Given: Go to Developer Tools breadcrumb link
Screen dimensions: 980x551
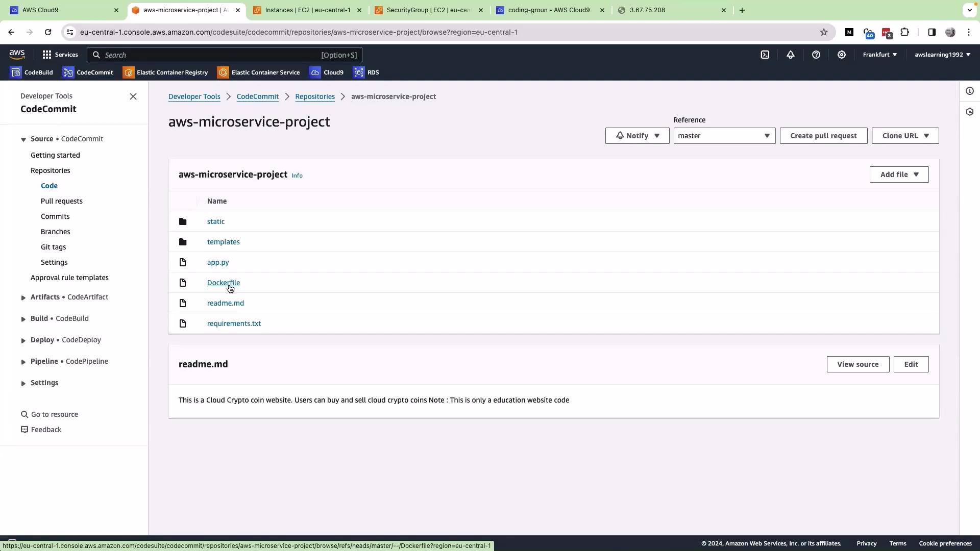Looking at the screenshot, I should click(x=194, y=96).
